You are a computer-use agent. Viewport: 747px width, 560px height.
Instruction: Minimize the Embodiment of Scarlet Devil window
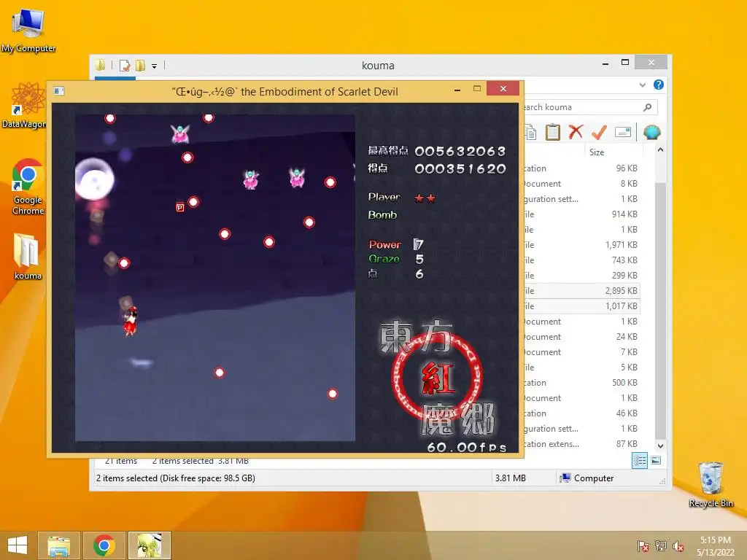pyautogui.click(x=457, y=89)
